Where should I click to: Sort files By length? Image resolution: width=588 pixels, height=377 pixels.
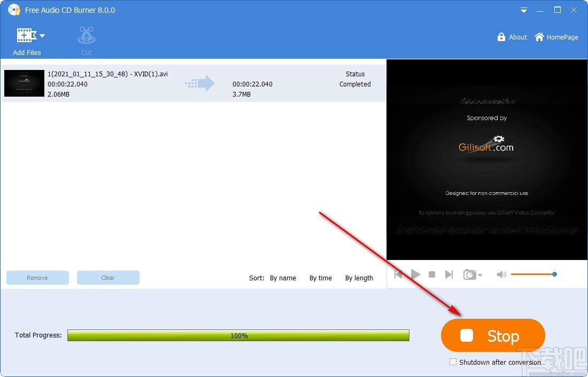click(x=359, y=278)
